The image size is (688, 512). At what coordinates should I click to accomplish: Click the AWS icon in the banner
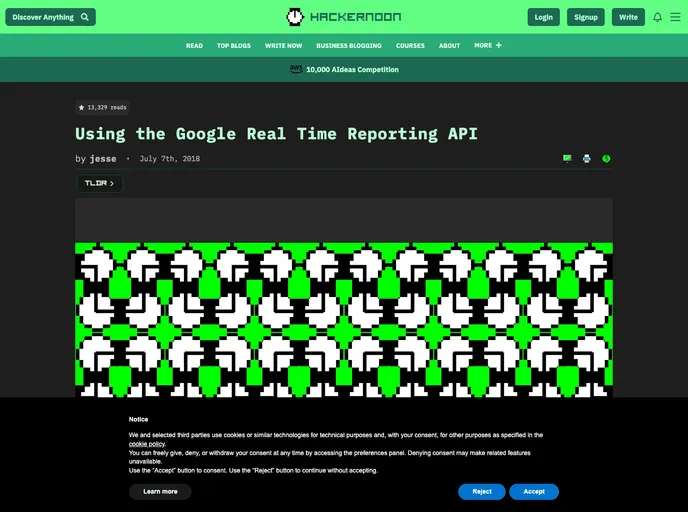(x=296, y=69)
